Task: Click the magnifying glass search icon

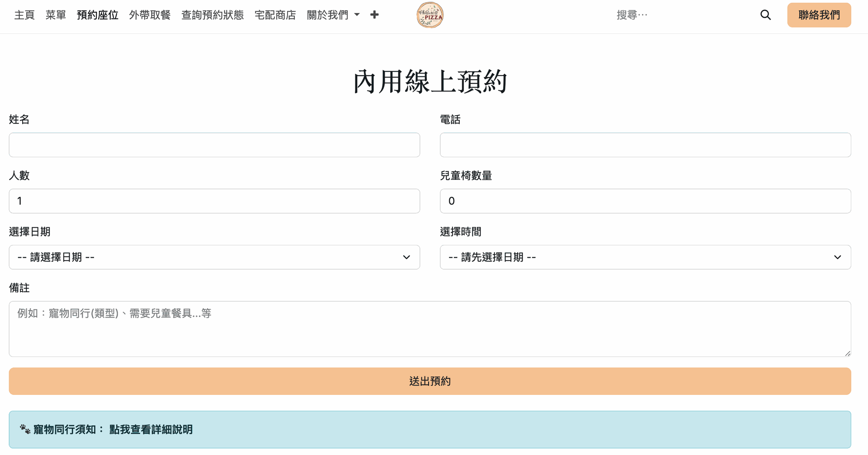Action: (765, 15)
